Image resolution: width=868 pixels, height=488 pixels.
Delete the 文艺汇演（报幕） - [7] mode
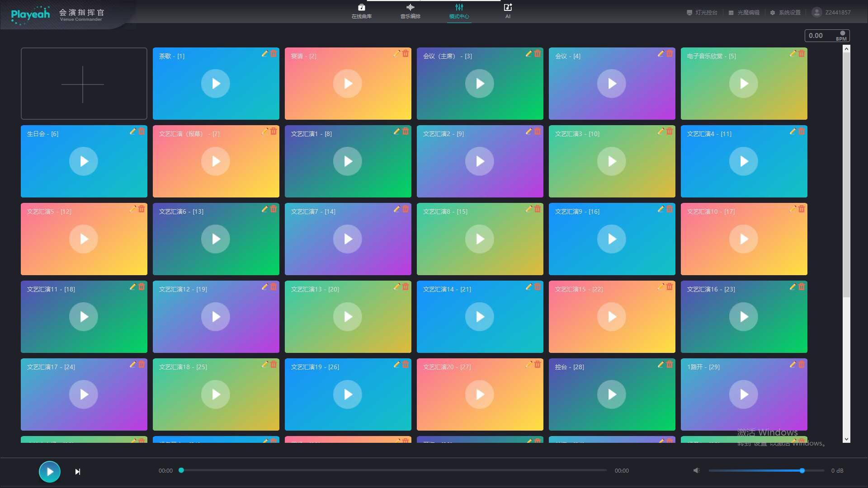(274, 131)
